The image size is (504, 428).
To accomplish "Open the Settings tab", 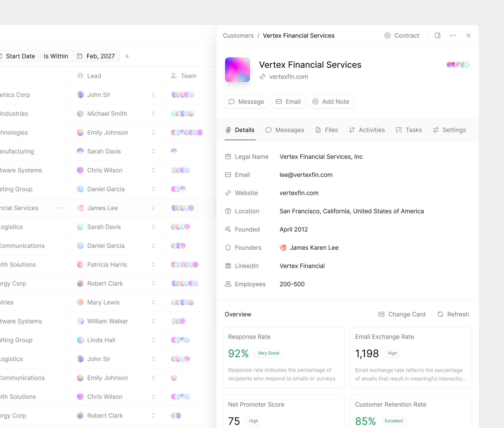I will pyautogui.click(x=449, y=130).
